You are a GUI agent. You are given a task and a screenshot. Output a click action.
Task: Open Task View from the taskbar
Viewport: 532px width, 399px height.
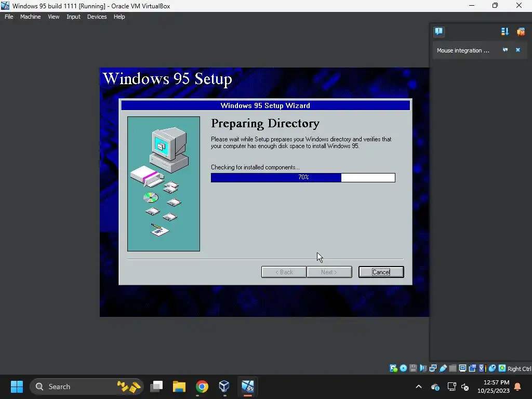(x=156, y=387)
